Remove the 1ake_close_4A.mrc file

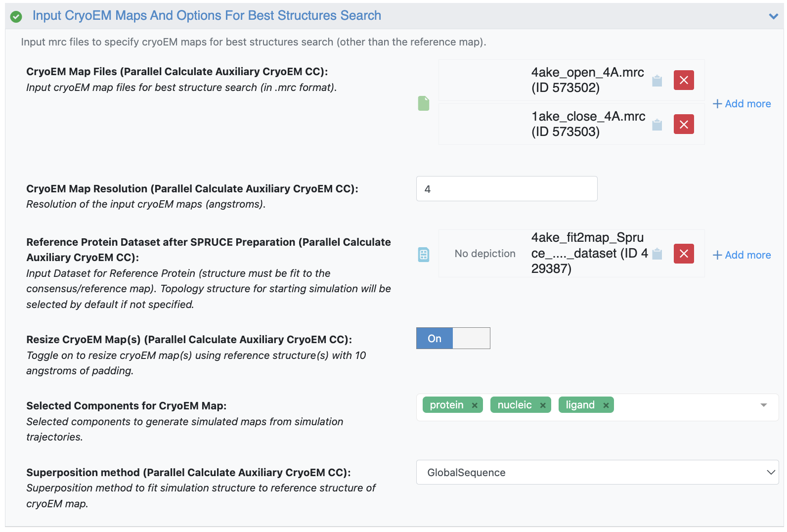point(684,124)
